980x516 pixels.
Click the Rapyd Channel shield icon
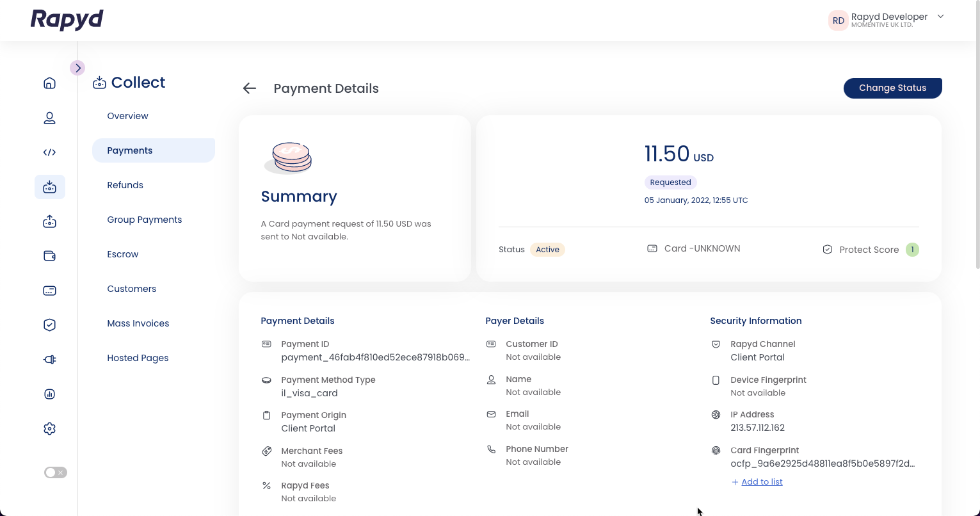716,344
